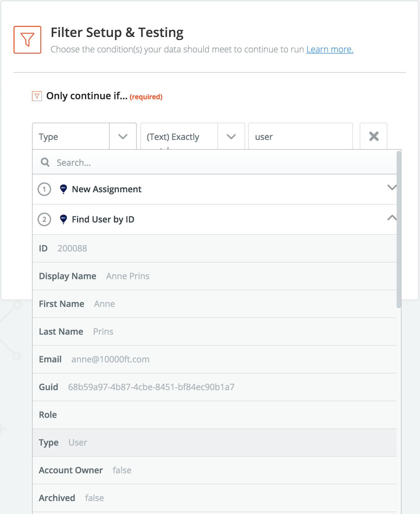The width and height of the screenshot is (420, 514).
Task: Collapse the Find User by ID section
Action: 391,218
